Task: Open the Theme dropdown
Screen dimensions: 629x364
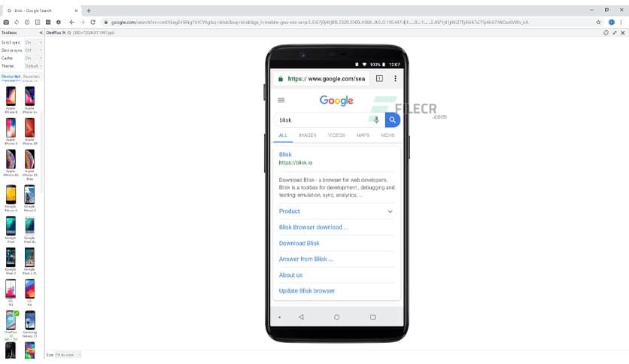Action: [x=33, y=66]
